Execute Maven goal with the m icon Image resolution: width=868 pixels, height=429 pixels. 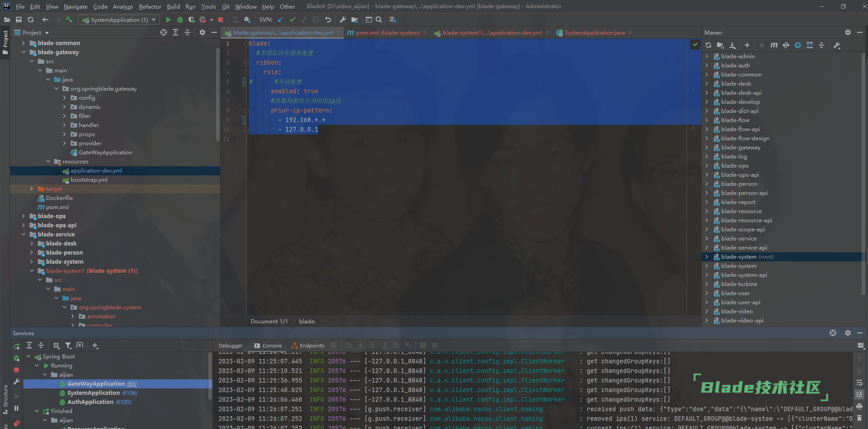click(774, 45)
